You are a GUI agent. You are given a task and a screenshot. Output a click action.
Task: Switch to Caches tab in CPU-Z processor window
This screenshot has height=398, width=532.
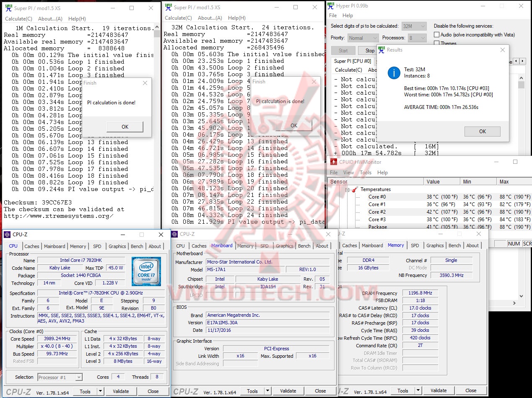click(32, 246)
